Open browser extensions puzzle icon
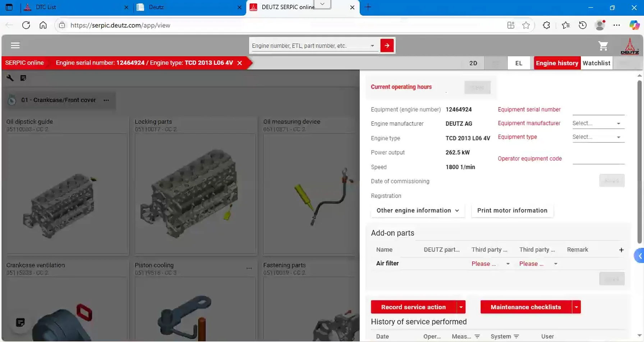The image size is (644, 342). coord(546,25)
